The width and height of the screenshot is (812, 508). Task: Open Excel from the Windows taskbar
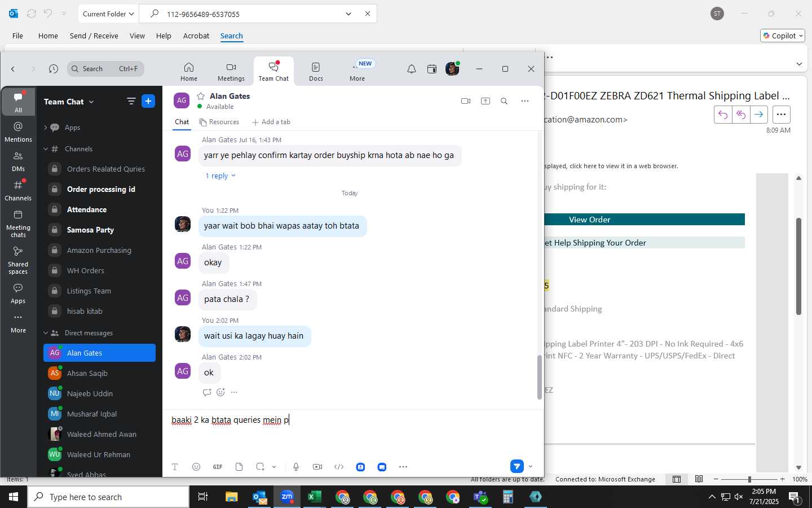[x=315, y=497]
